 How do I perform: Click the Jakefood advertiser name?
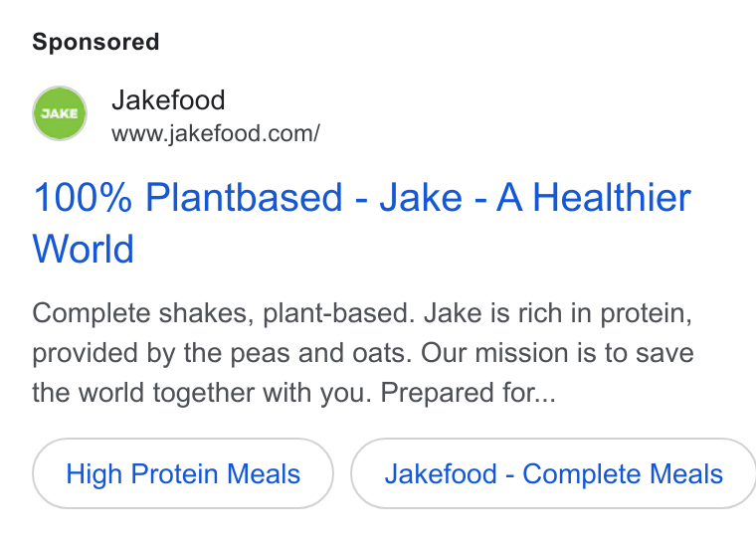click(x=168, y=100)
